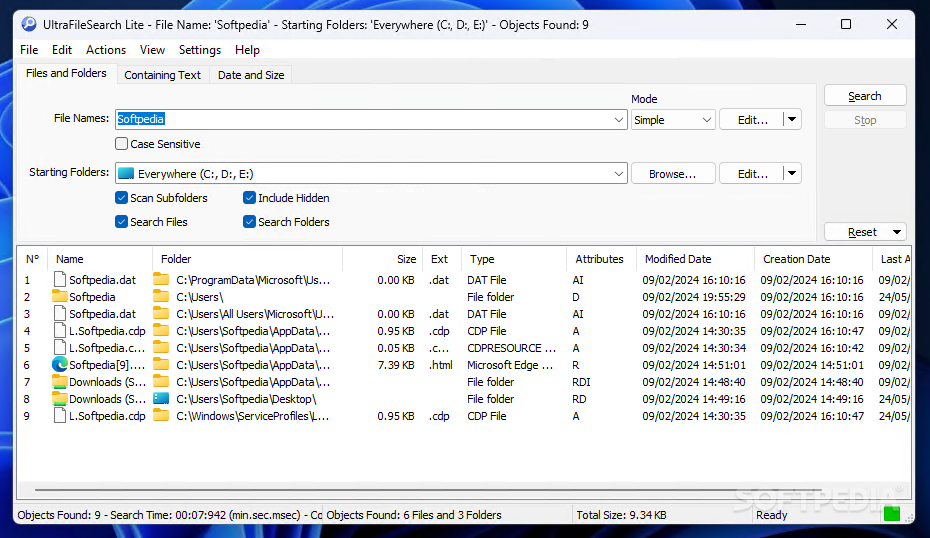
Task: Open the Actions menu
Action: (x=106, y=50)
